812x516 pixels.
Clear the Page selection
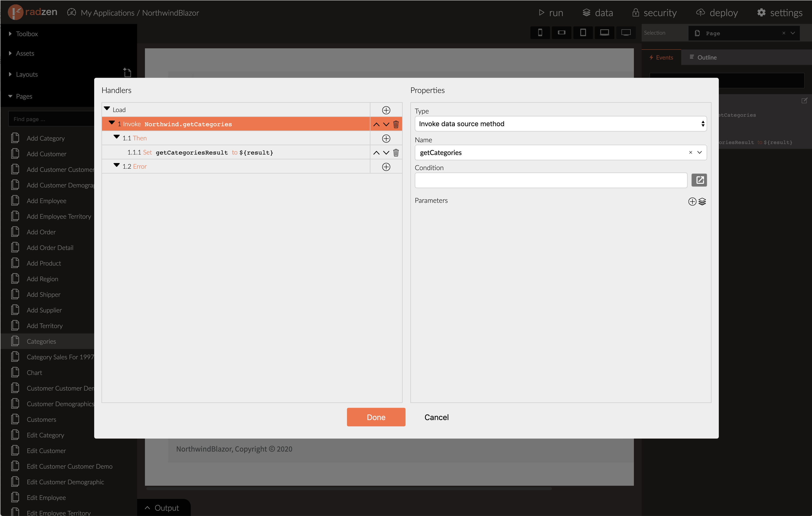[x=784, y=33]
